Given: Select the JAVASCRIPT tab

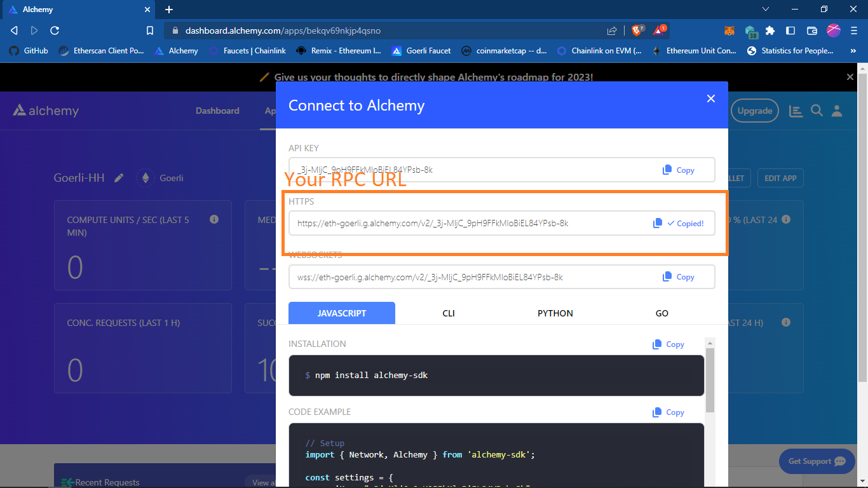Looking at the screenshot, I should [342, 313].
